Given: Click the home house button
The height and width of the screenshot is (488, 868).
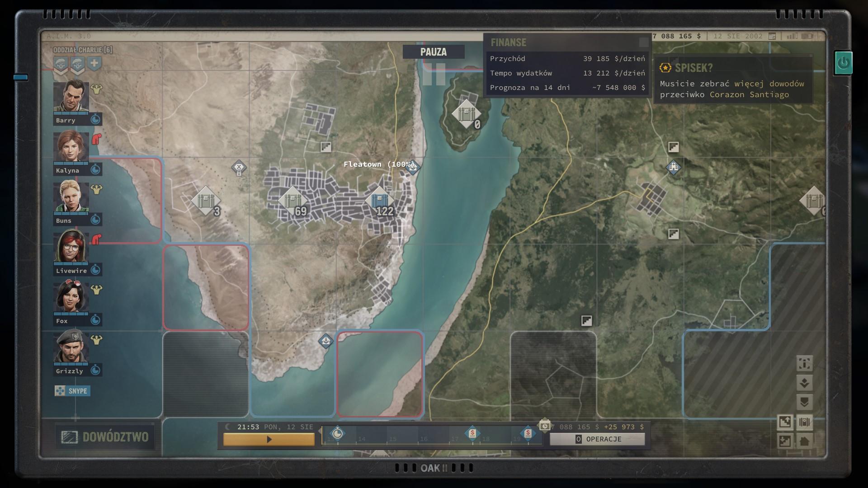Looking at the screenshot, I should (804, 441).
